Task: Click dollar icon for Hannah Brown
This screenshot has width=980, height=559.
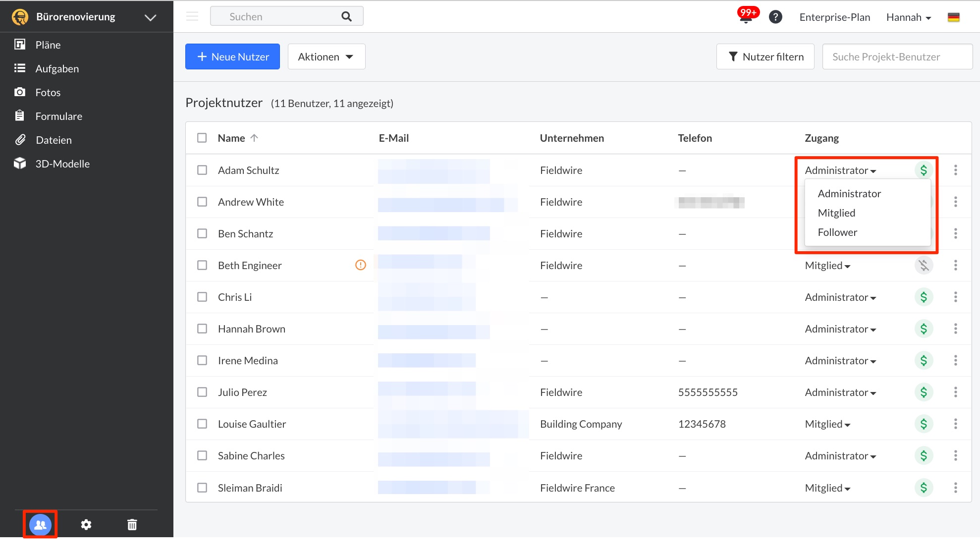Action: (924, 329)
